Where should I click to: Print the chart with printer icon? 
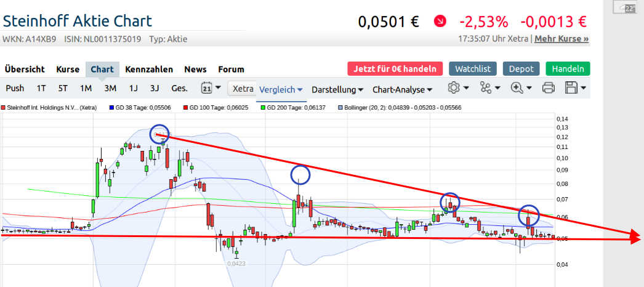tap(549, 87)
